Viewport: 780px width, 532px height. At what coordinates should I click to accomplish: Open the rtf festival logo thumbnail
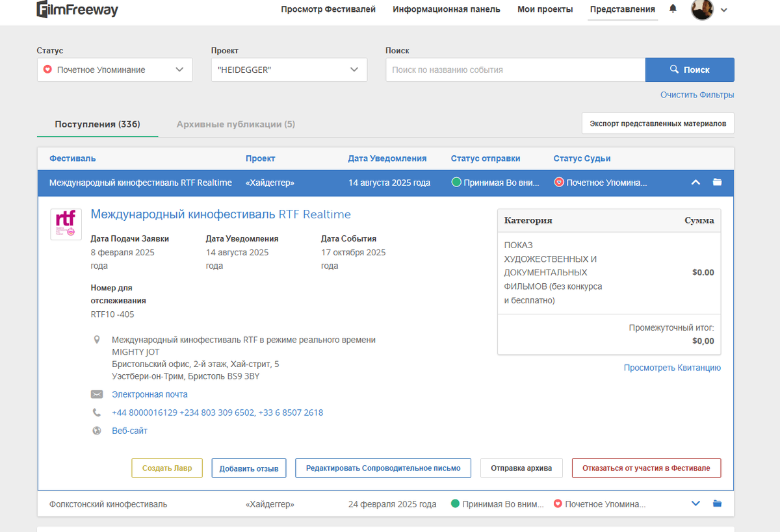[66, 224]
